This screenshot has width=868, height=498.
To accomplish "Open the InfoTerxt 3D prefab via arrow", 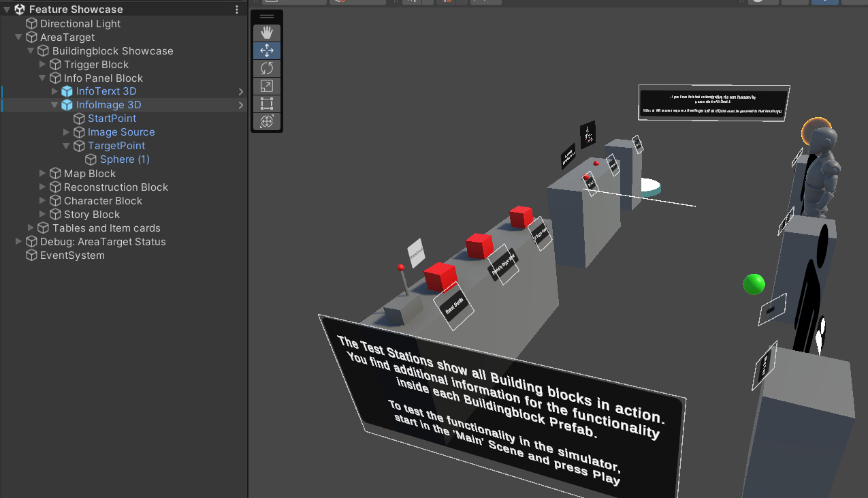I will pos(240,91).
